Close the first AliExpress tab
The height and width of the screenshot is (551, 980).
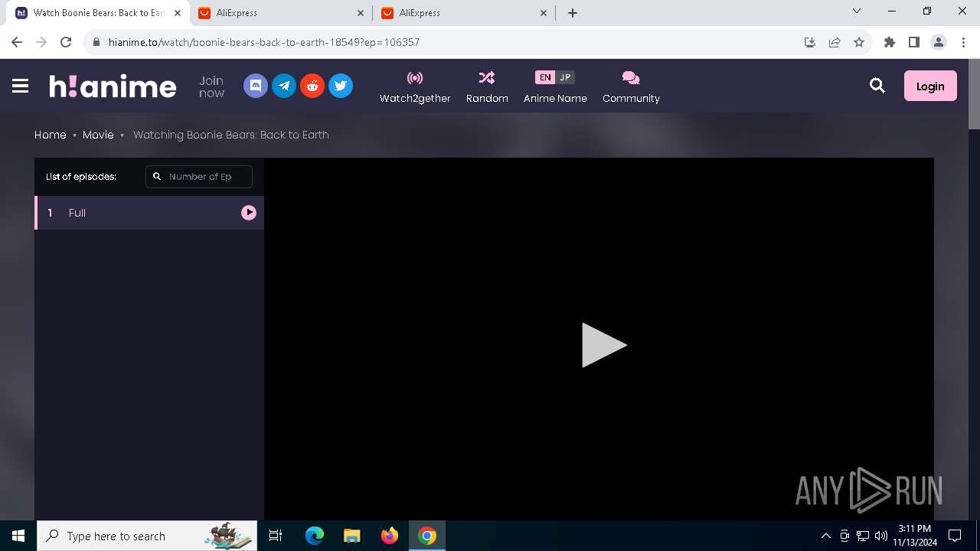(361, 13)
